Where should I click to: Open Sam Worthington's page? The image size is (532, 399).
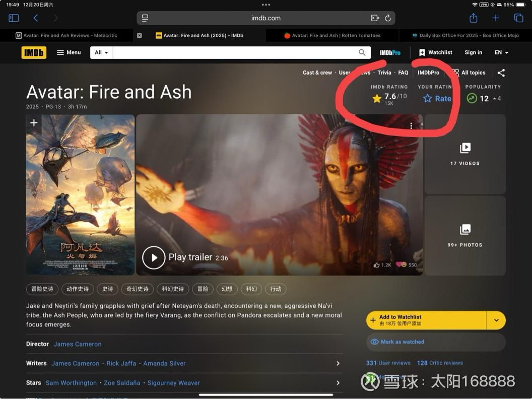[71, 383]
